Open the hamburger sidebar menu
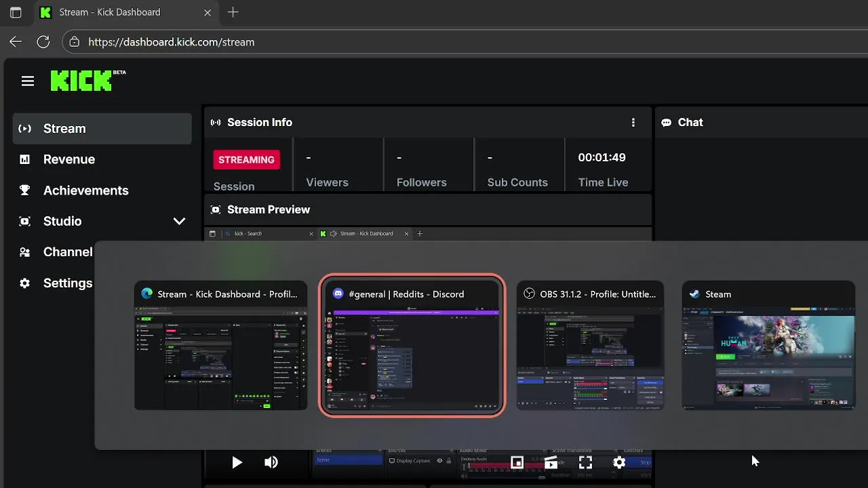The height and width of the screenshot is (488, 868). pyautogui.click(x=28, y=81)
